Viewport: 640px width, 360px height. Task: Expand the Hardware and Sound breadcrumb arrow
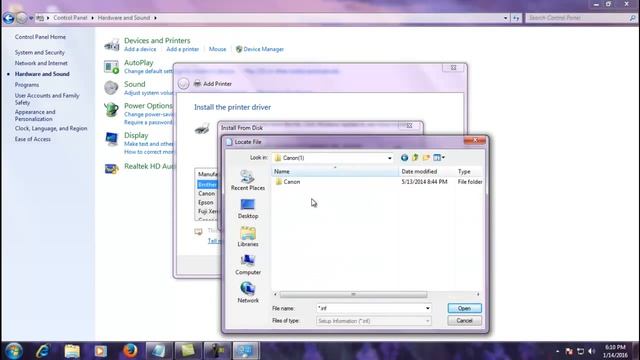click(x=155, y=18)
